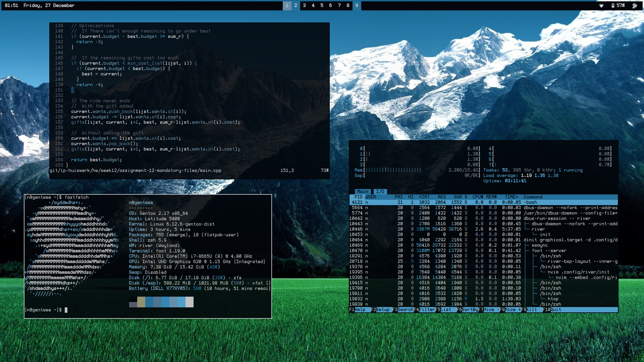
Task: Click the khaki color swatch in fastfetch
Action: (141, 302)
